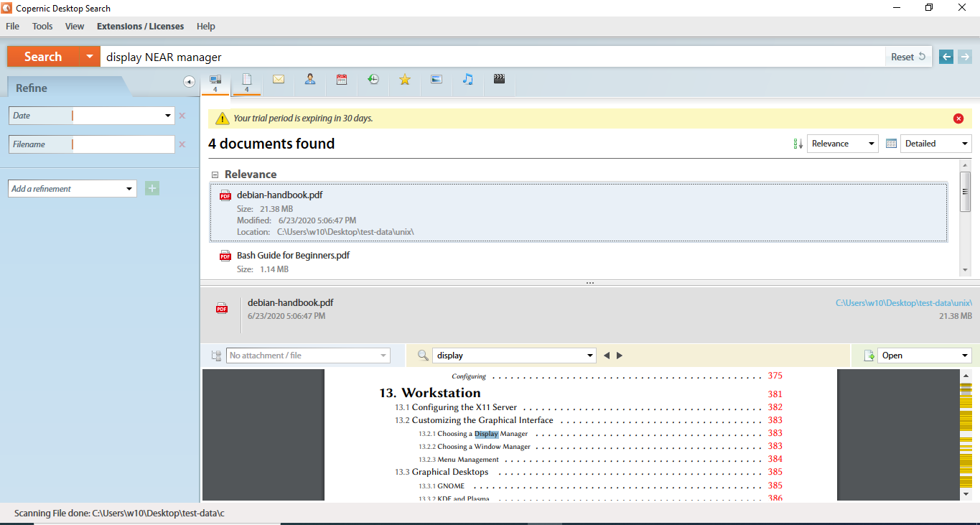Screen dimensions: 980x525
Task: Select debian-handbook.pdf in the results list
Action: point(579,213)
